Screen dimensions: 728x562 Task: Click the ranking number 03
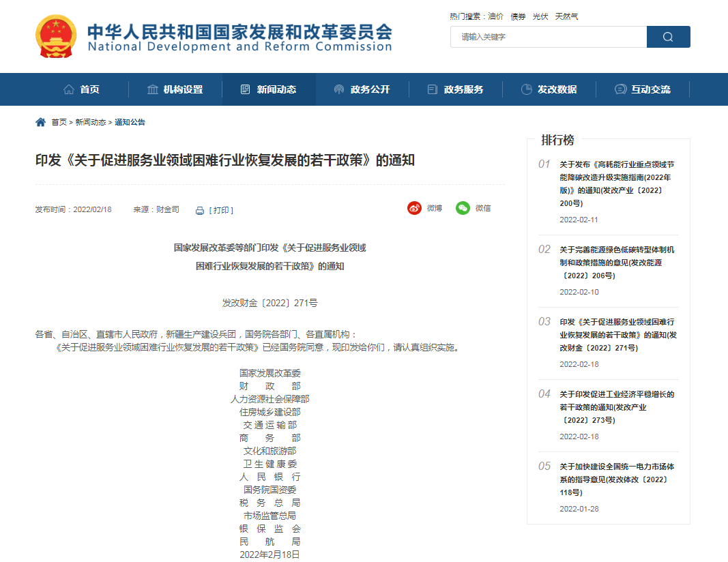544,322
